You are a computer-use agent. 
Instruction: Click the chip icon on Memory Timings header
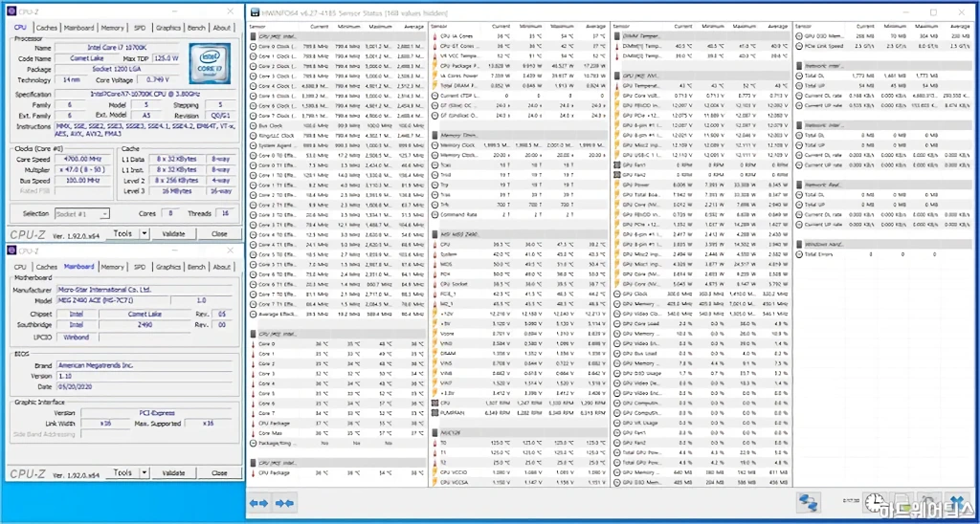pyautogui.click(x=435, y=135)
